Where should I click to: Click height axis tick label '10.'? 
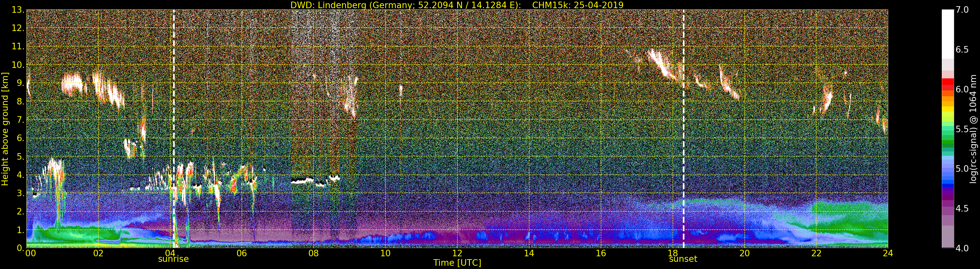click(18, 65)
